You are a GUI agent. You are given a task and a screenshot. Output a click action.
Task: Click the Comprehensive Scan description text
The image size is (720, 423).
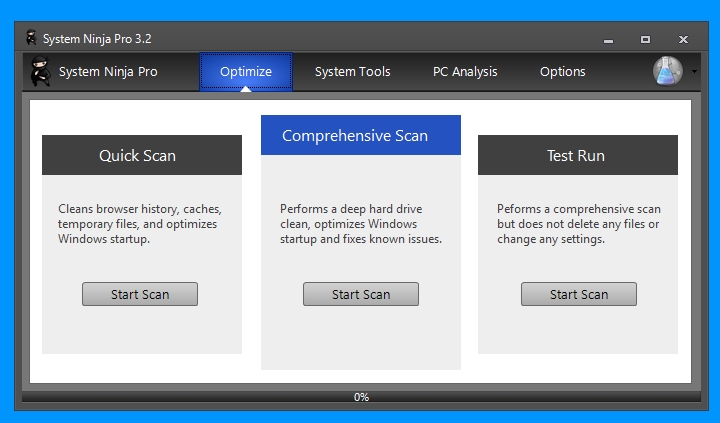coord(361,224)
